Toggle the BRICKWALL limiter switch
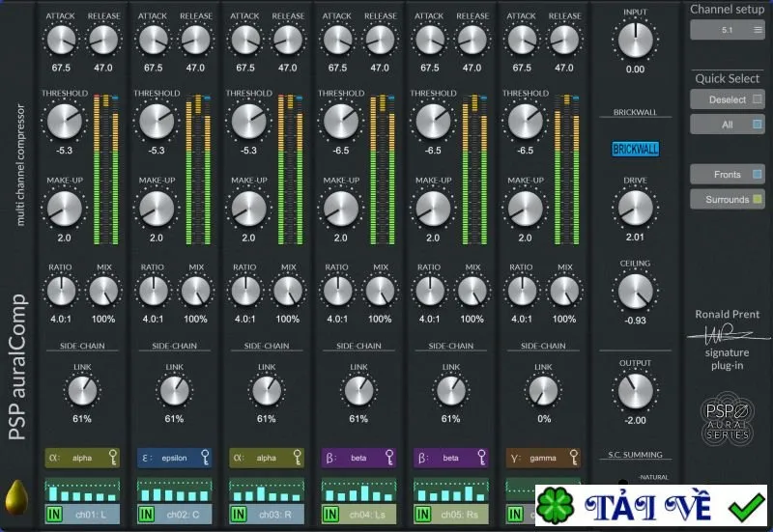This screenshot has height=532, width=773. pos(636,149)
